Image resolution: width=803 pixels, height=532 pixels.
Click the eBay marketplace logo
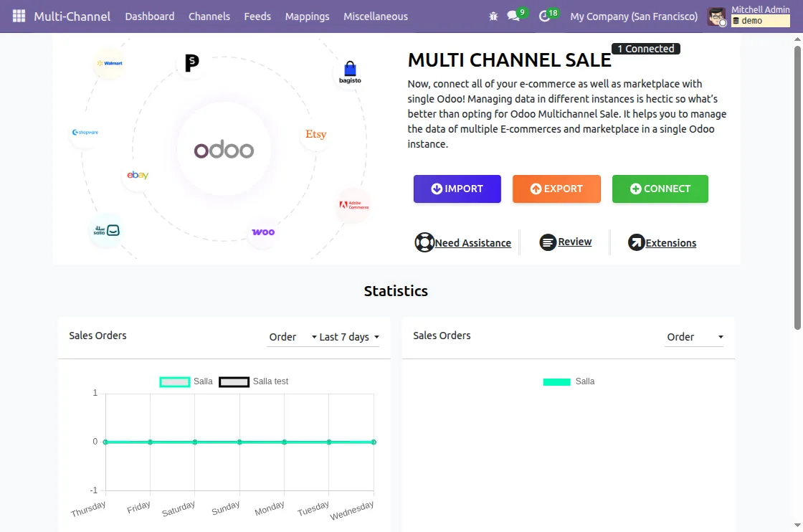136,174
